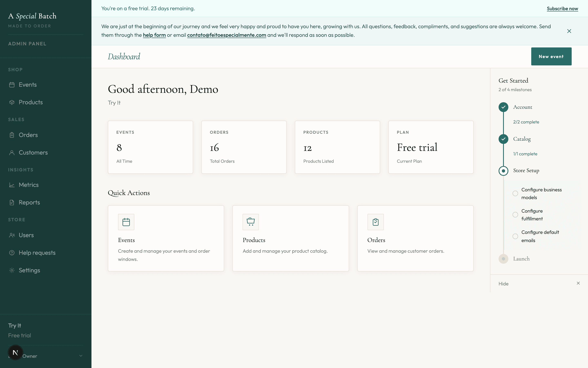The image size is (588, 368).
Task: Click the Products box icon in sidebar
Action: click(x=12, y=102)
